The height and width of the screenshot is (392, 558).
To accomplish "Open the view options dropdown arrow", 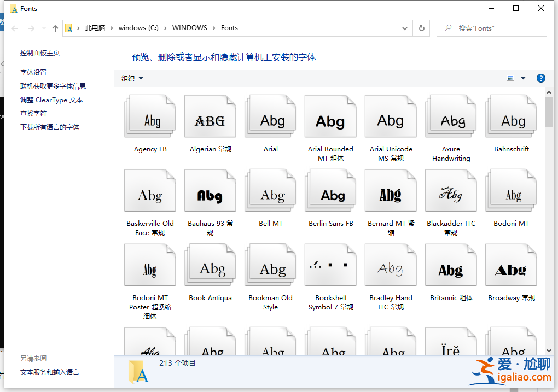I will pos(523,78).
